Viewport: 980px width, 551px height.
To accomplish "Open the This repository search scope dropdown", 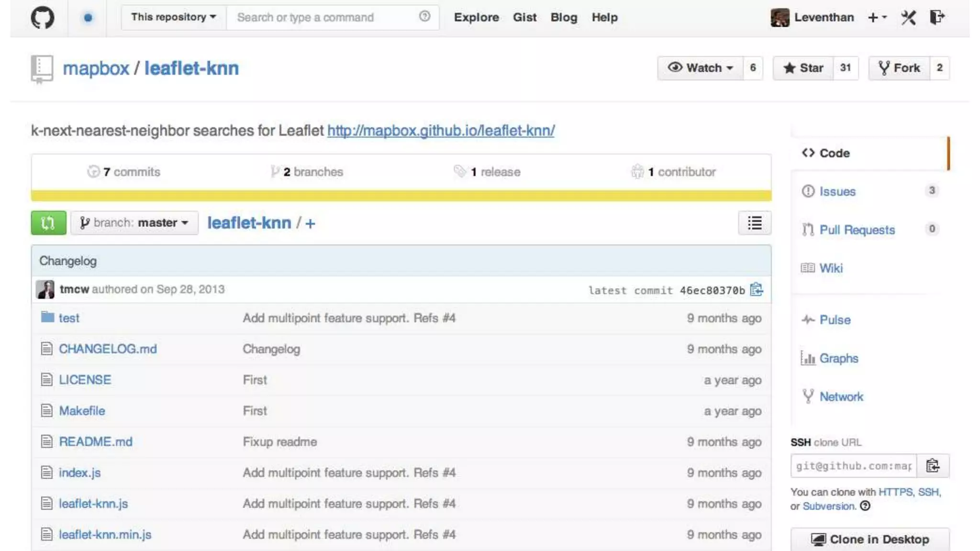I will pos(173,17).
